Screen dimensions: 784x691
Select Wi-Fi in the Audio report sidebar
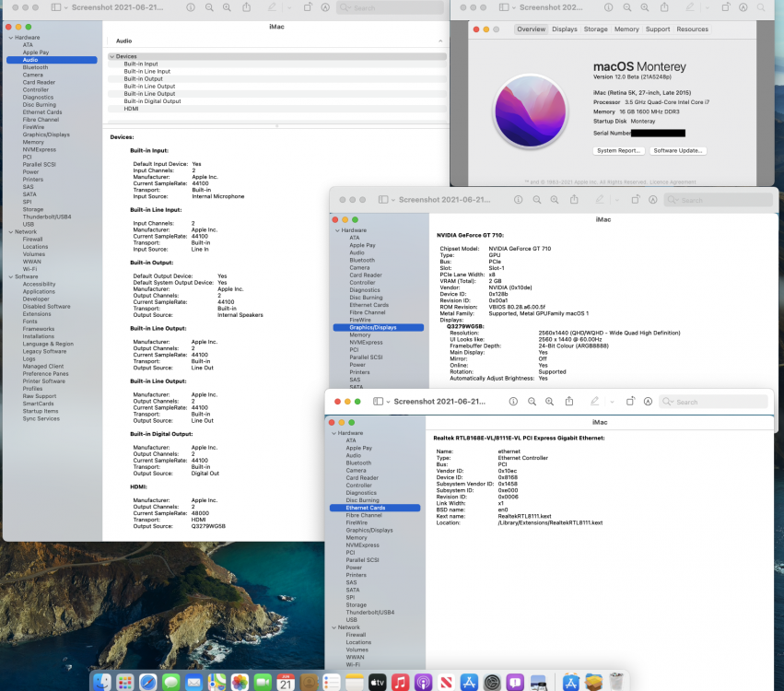point(29,269)
